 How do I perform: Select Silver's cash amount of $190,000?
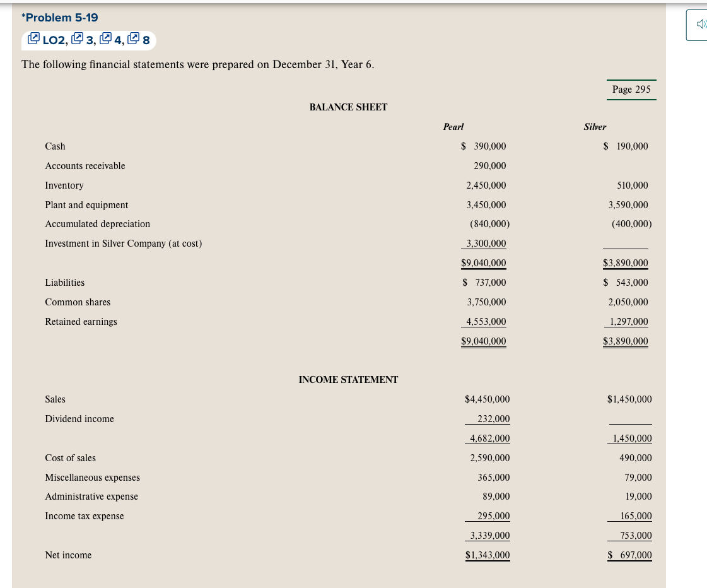point(626,146)
